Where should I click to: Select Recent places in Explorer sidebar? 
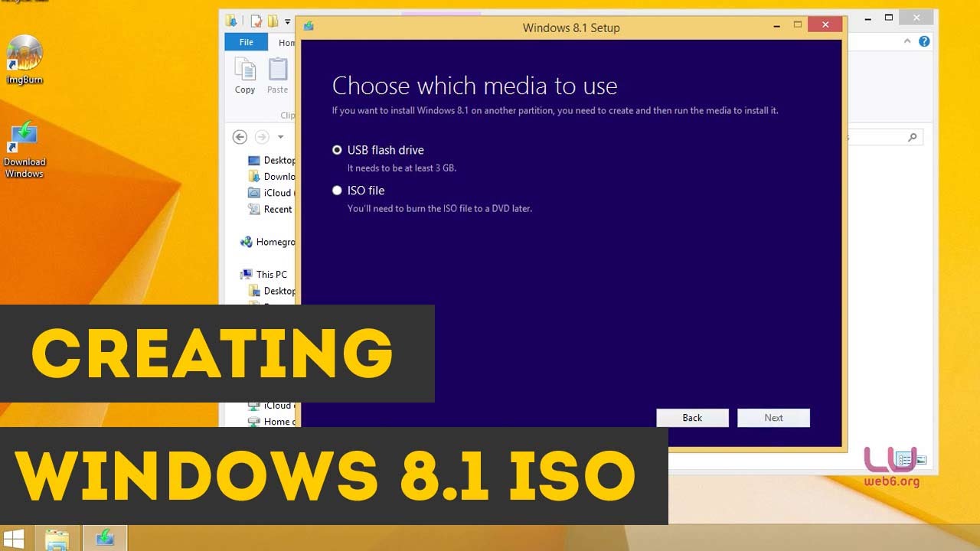pyautogui.click(x=272, y=209)
